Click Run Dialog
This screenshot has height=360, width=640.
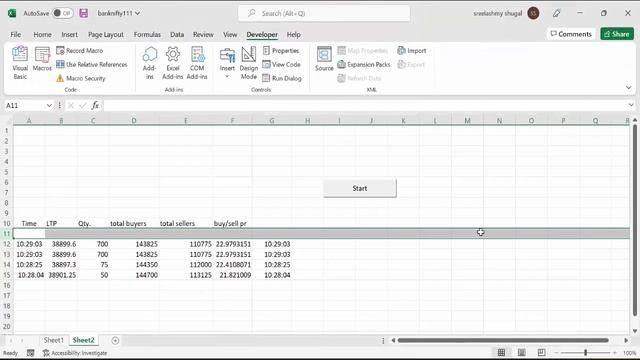coord(282,78)
